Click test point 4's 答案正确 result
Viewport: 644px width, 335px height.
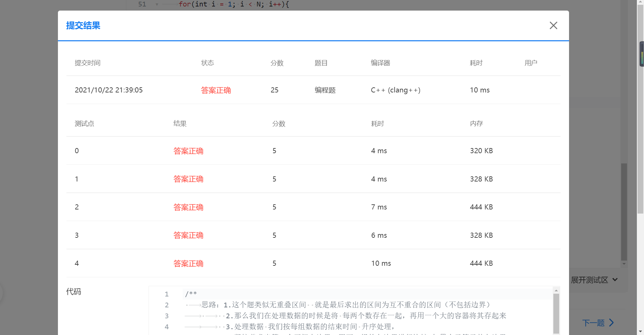(188, 263)
